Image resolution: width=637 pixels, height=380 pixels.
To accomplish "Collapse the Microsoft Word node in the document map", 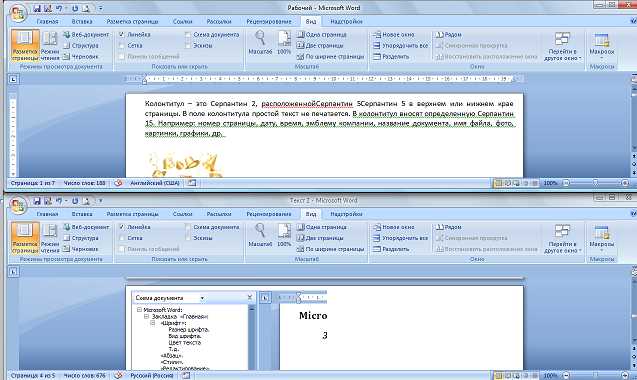I will 139,310.
